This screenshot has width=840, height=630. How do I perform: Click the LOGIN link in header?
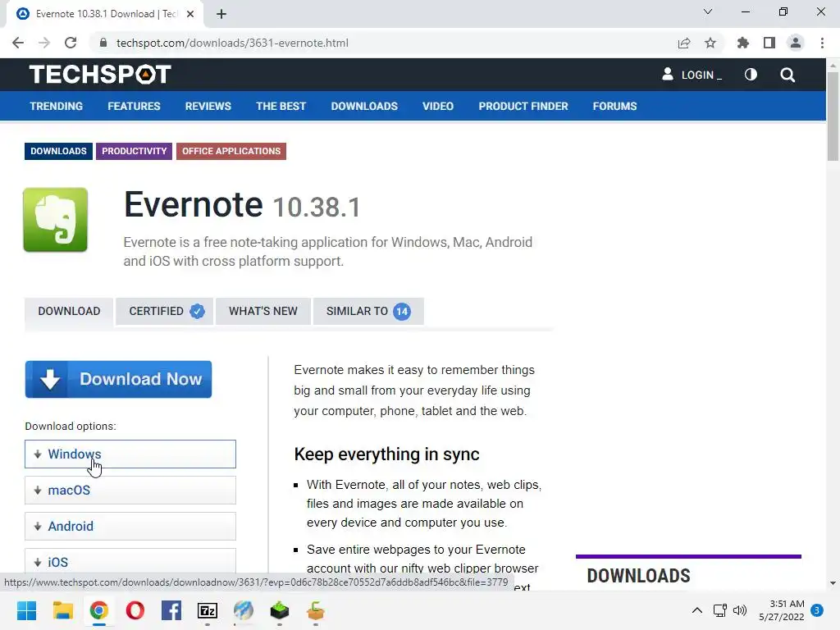click(x=692, y=75)
